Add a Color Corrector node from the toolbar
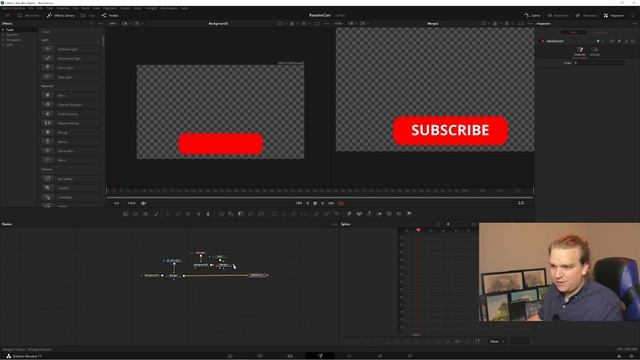Screen dimensions: 640x360 click(168, 213)
